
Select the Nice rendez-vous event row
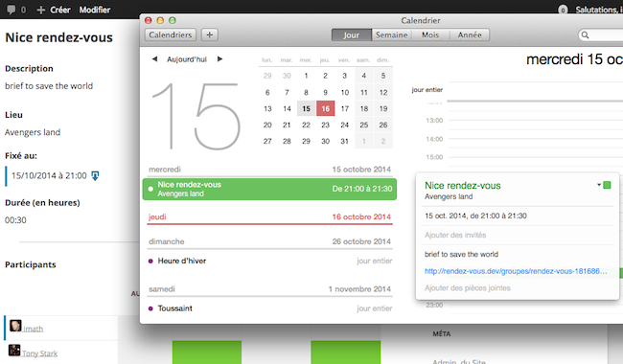point(269,189)
